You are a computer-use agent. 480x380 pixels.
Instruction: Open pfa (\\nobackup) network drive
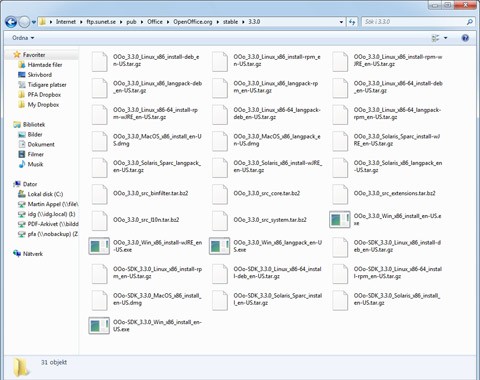[x=53, y=234]
